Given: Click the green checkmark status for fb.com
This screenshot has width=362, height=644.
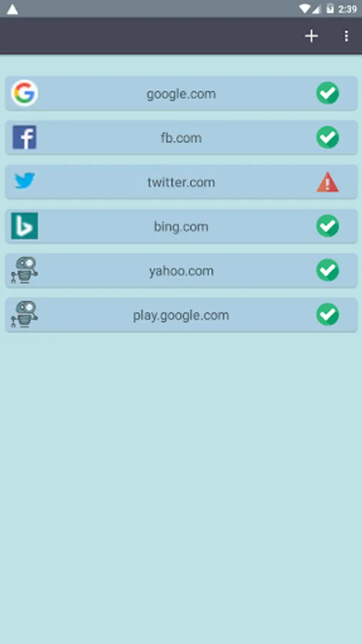Looking at the screenshot, I should click(x=328, y=137).
